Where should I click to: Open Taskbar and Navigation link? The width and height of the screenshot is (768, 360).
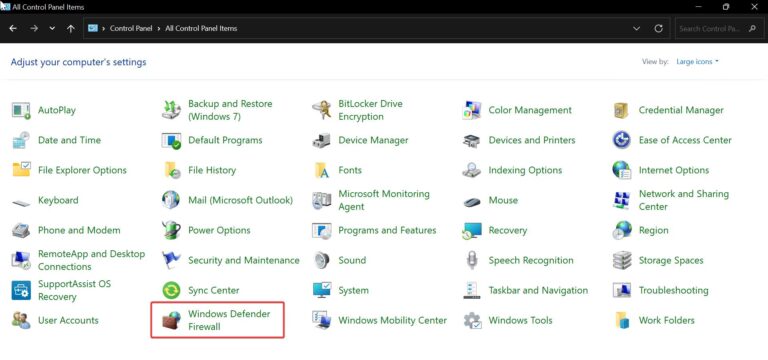(538, 290)
